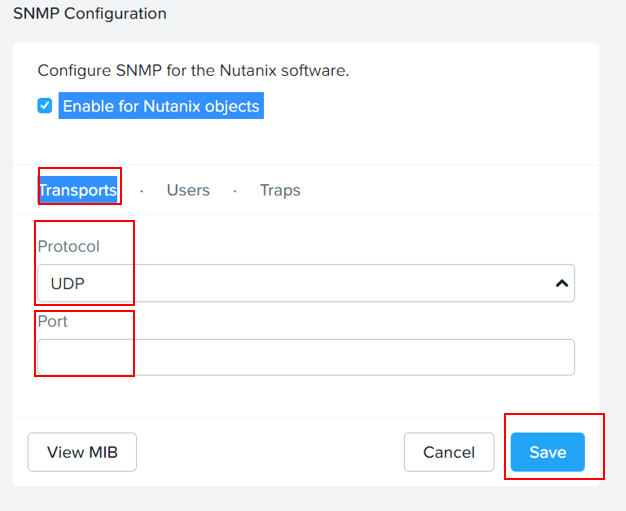Screen dimensions: 626x511
Task: Click the Protocol field label
Action: click(69, 246)
